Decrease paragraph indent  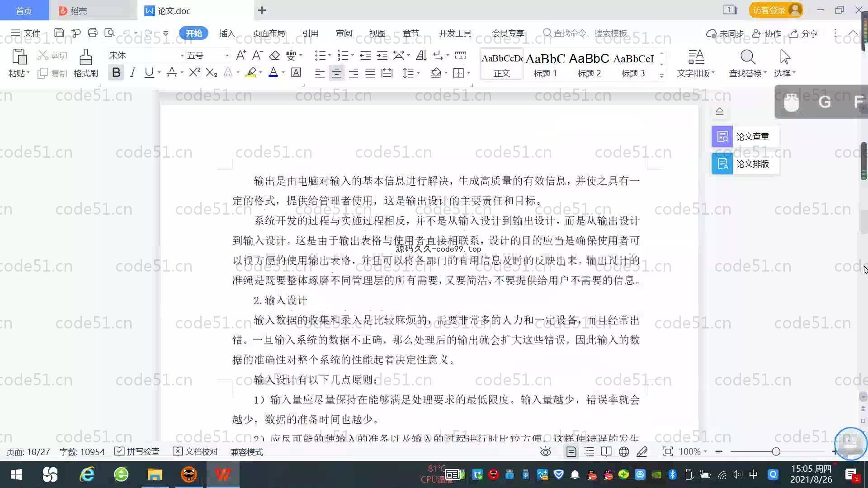(x=365, y=55)
